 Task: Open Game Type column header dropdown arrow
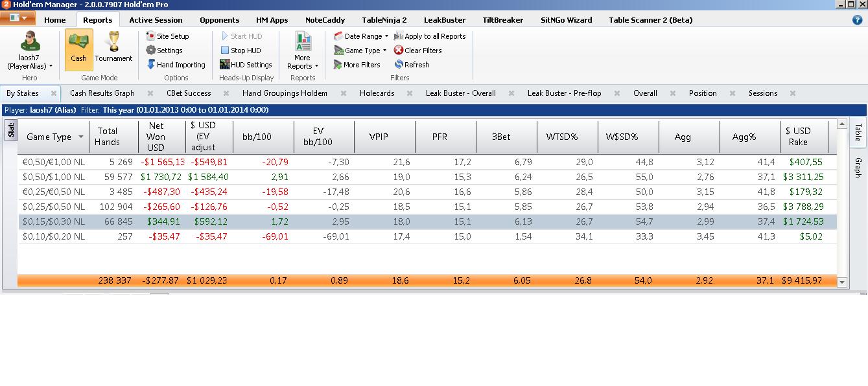click(81, 137)
